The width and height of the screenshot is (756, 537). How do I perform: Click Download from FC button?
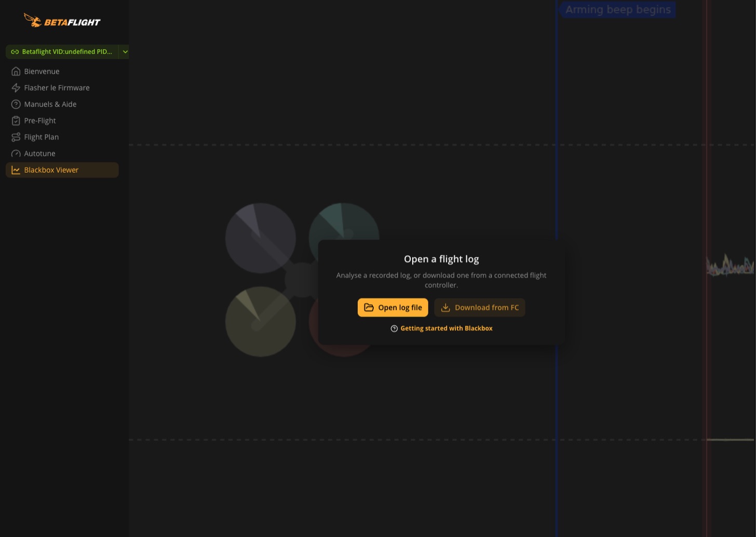tap(480, 308)
